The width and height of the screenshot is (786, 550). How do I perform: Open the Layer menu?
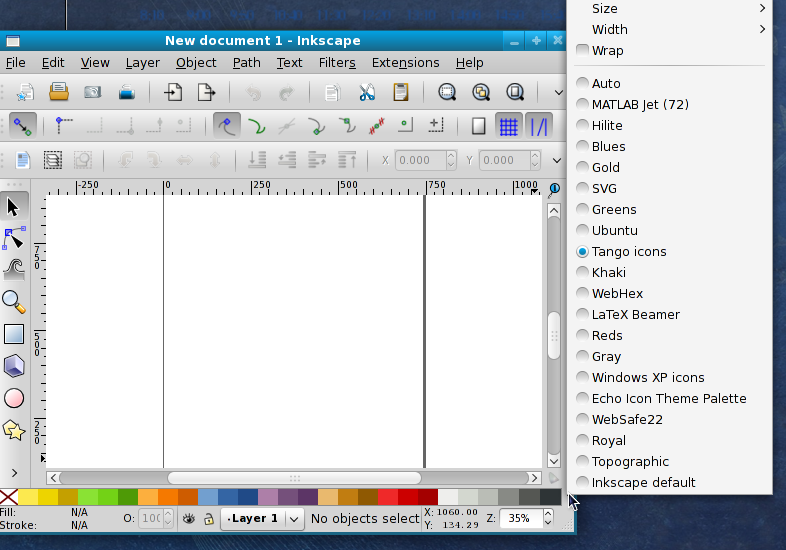tap(143, 63)
